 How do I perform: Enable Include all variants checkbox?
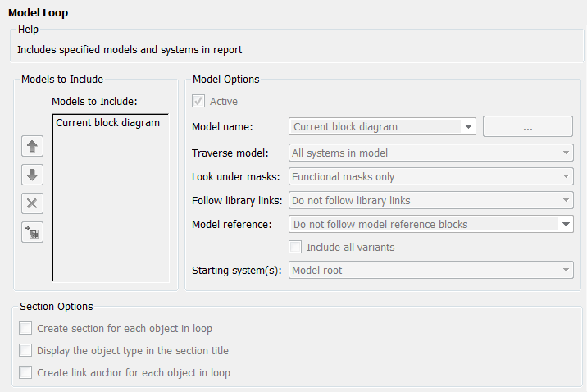tap(295, 247)
